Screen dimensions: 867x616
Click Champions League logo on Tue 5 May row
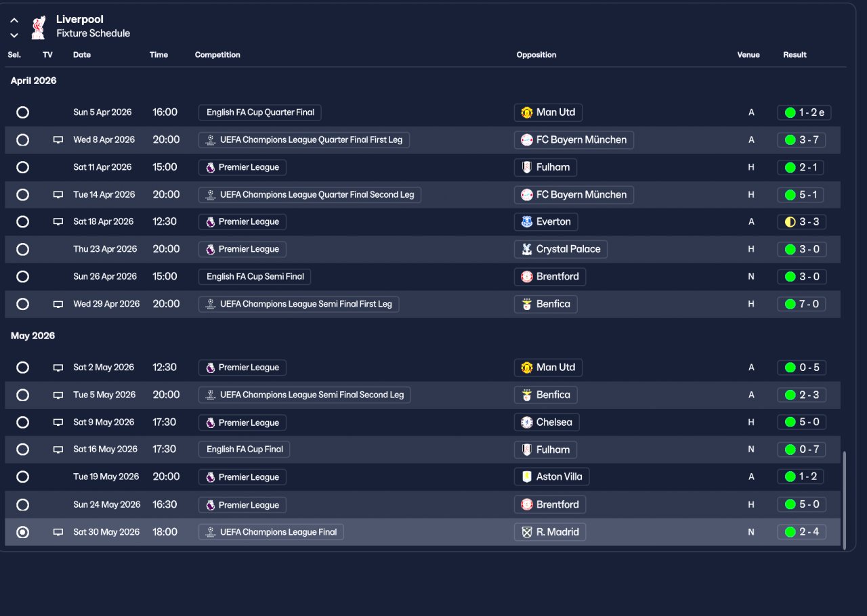pyautogui.click(x=210, y=395)
